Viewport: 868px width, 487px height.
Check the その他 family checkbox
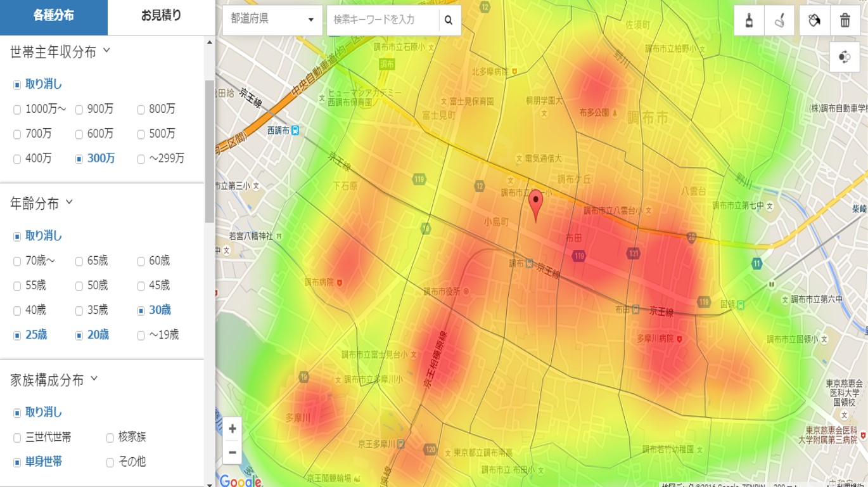pos(110,462)
